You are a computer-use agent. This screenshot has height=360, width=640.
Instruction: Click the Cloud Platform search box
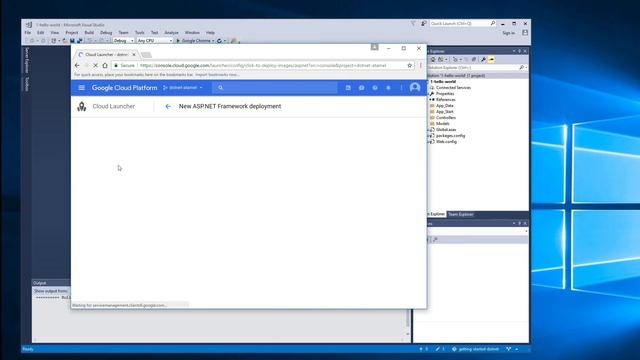[275, 88]
